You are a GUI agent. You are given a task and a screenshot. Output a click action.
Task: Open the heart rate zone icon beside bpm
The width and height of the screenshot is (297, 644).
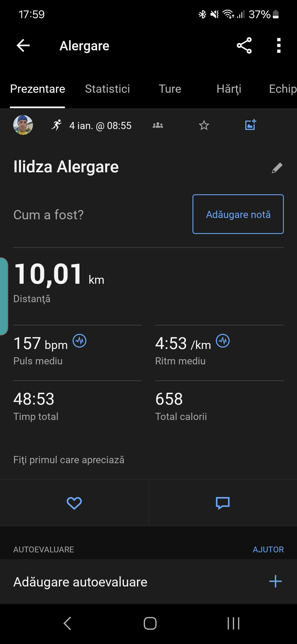coord(79,341)
